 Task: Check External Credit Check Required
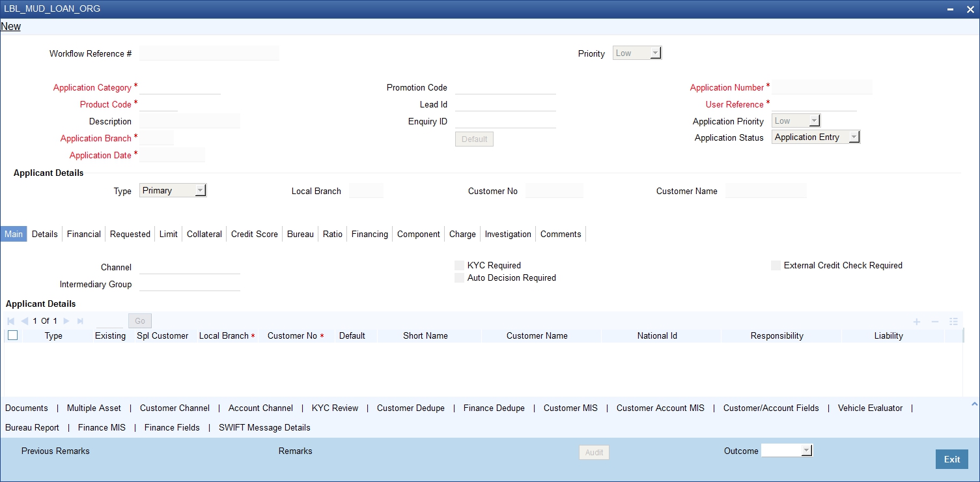(776, 265)
